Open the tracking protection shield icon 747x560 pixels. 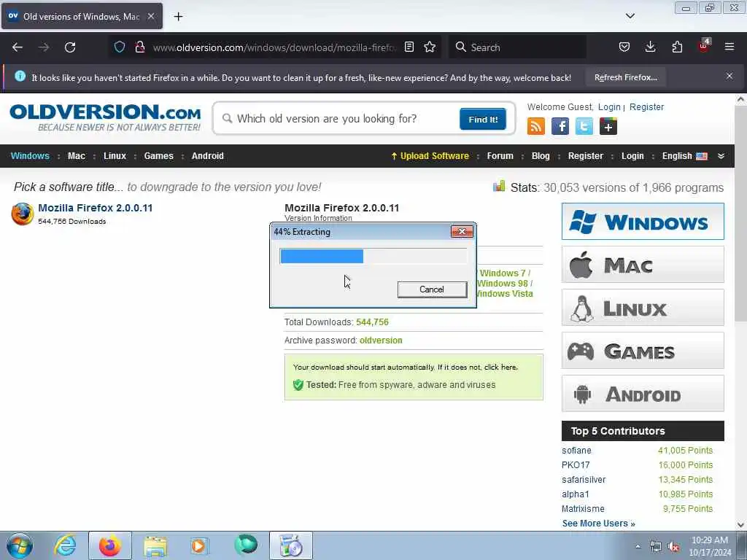120,47
